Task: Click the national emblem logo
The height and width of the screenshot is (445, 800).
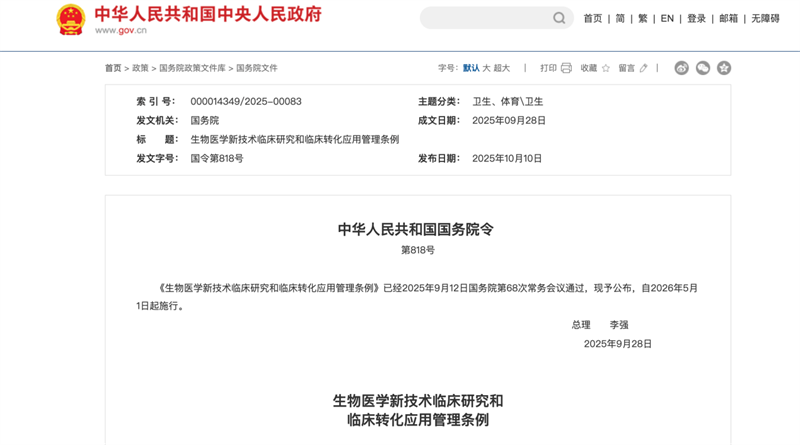Action: point(71,19)
